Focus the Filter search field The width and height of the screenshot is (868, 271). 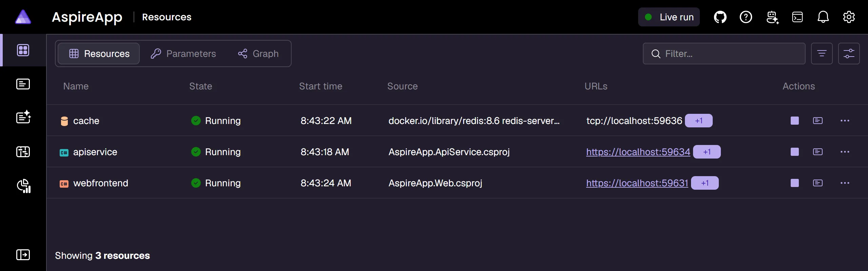pos(724,54)
